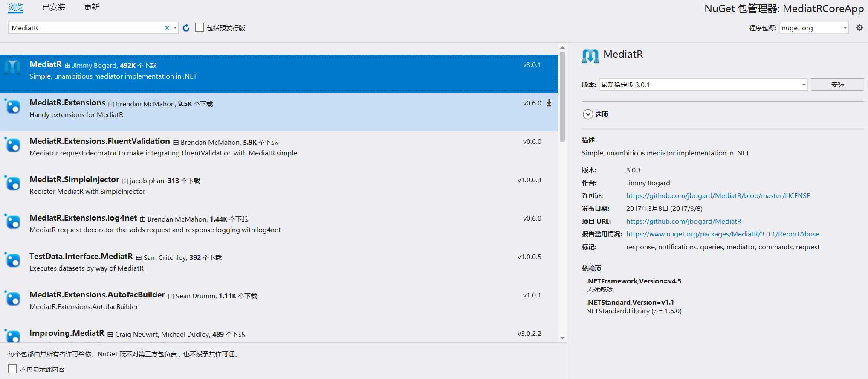Open the ReportAbuse link

click(723, 234)
